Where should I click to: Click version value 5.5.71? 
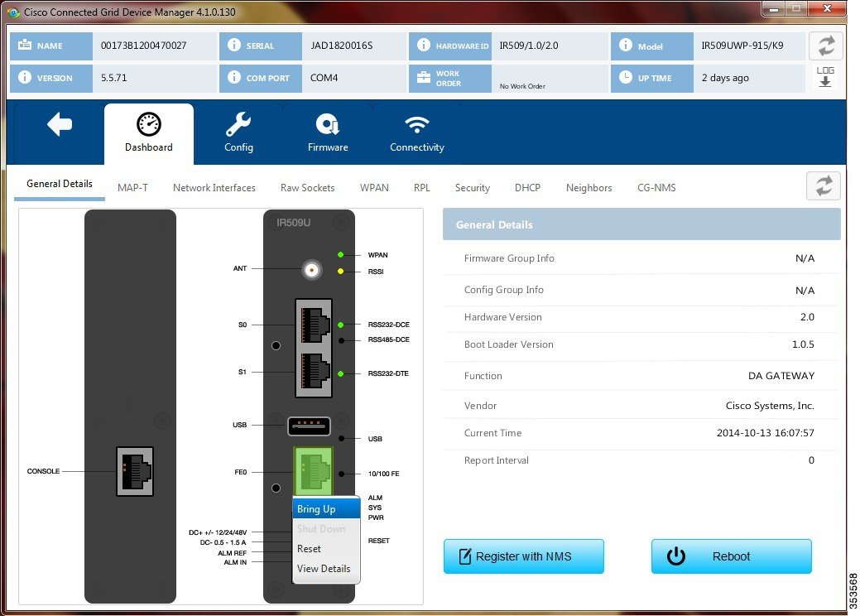pos(114,78)
